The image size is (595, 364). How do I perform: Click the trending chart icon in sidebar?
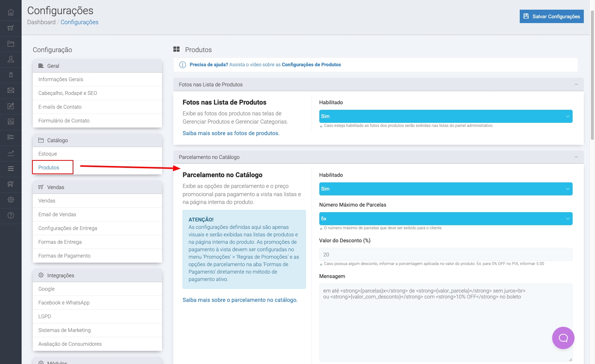pyautogui.click(x=11, y=153)
